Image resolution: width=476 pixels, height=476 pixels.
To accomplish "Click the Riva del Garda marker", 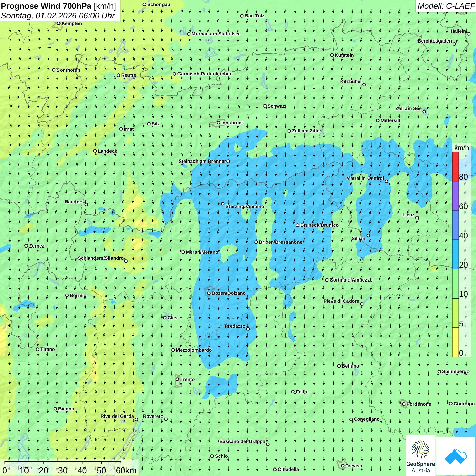I will coord(136,419).
